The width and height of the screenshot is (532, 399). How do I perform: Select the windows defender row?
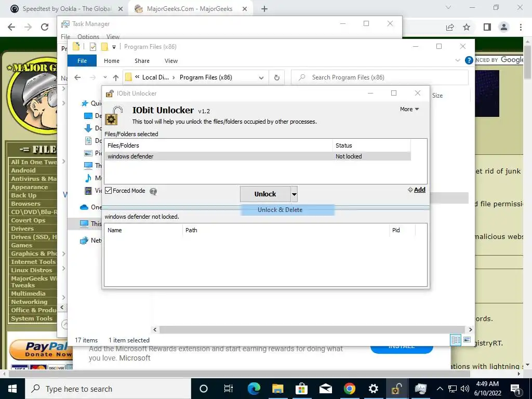tap(258, 156)
